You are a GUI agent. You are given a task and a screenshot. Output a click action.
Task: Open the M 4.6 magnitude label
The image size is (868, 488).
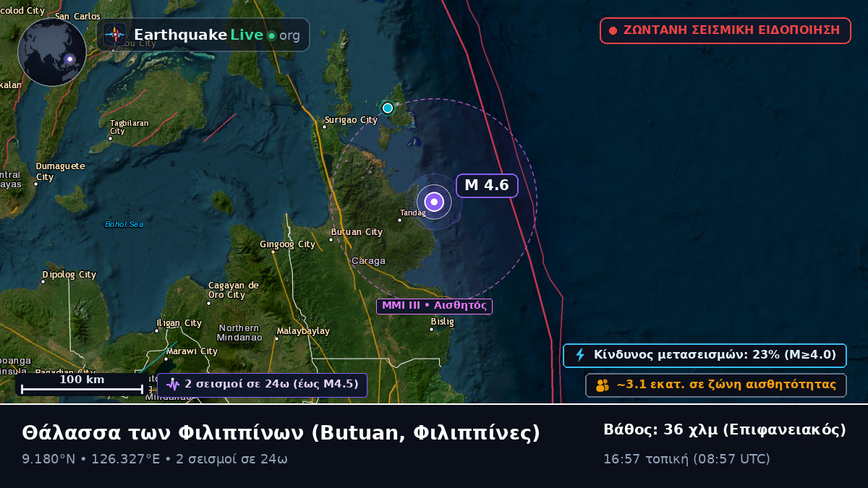488,185
